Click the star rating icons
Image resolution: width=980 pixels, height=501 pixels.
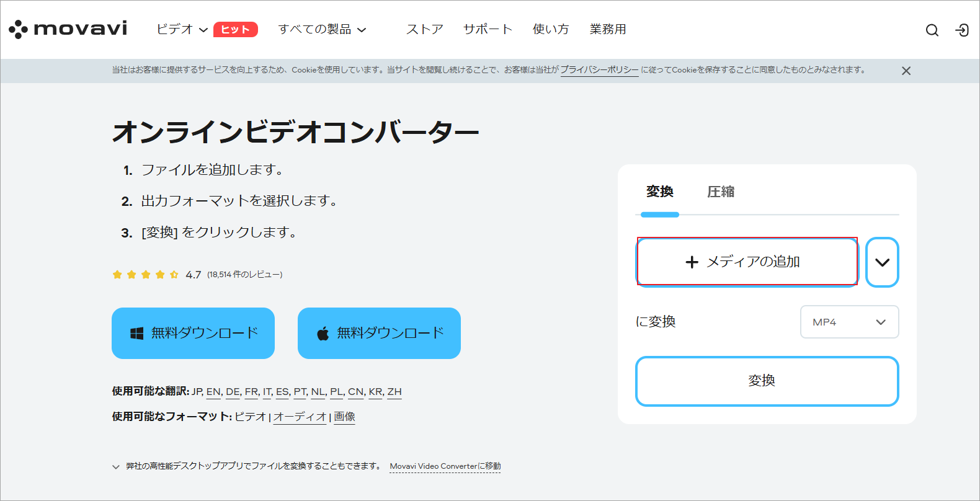[146, 274]
